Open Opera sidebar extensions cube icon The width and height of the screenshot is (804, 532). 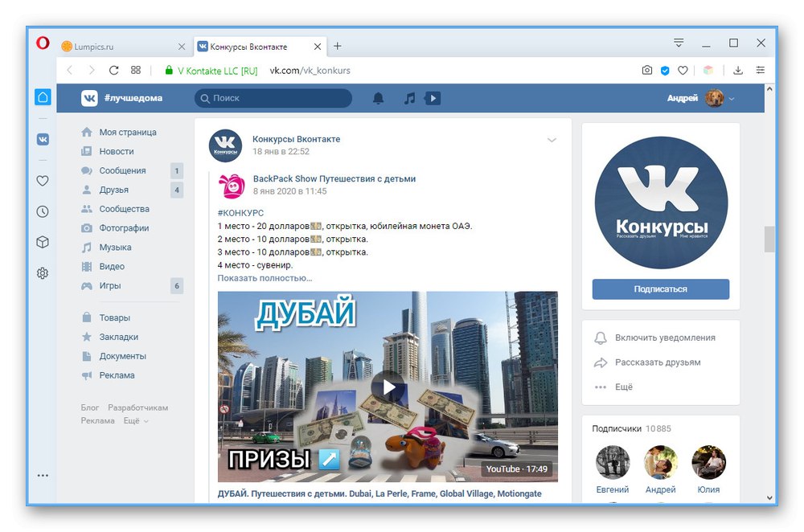coord(43,242)
